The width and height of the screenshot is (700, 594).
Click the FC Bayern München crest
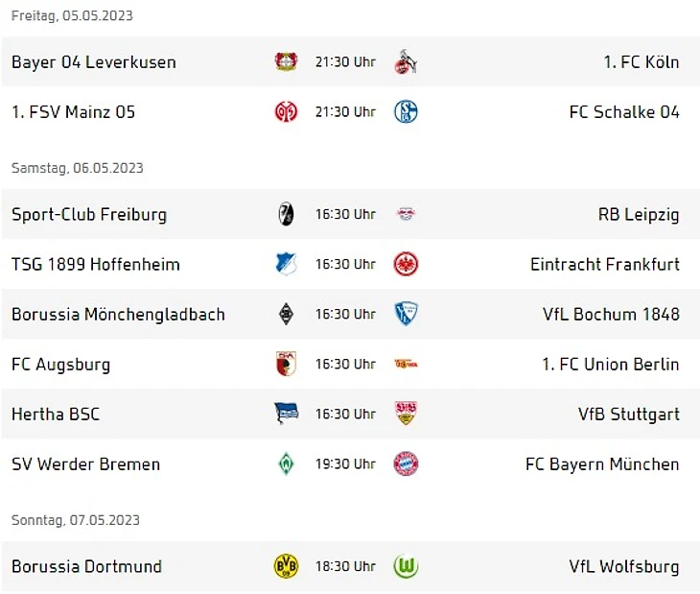tap(406, 464)
